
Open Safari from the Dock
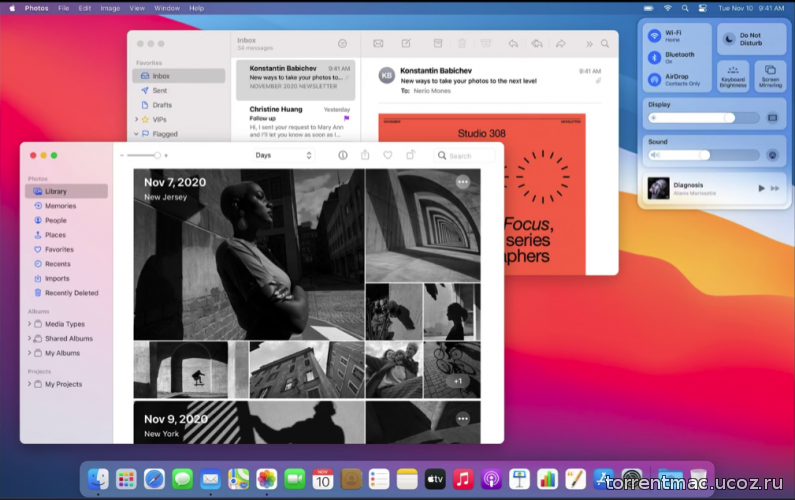point(154,479)
